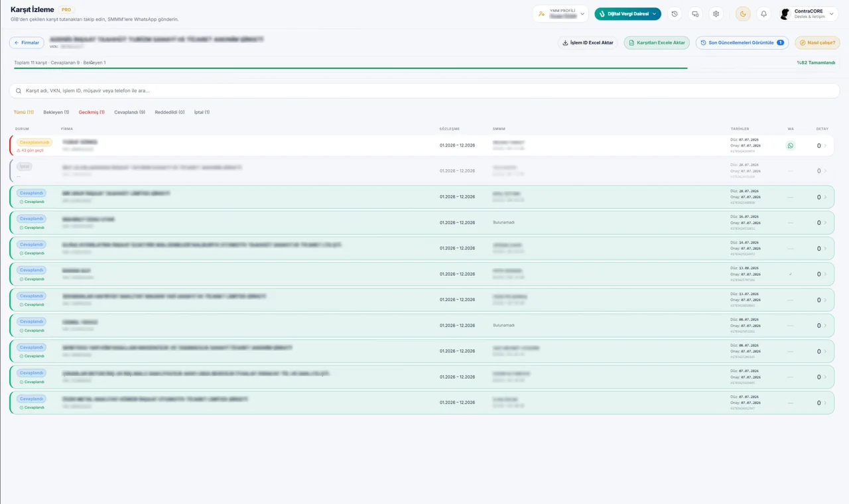Open the screen/devices icon in top bar
This screenshot has width=849, height=504.
695,14
